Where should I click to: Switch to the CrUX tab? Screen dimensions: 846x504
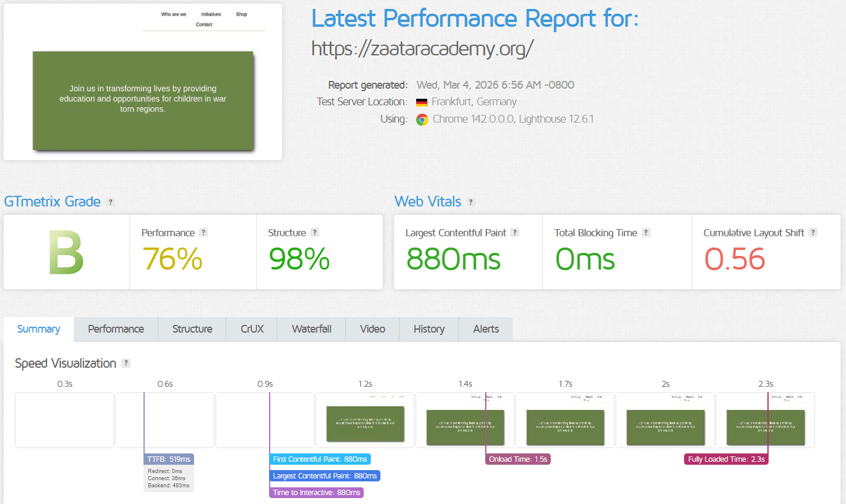pyautogui.click(x=252, y=329)
